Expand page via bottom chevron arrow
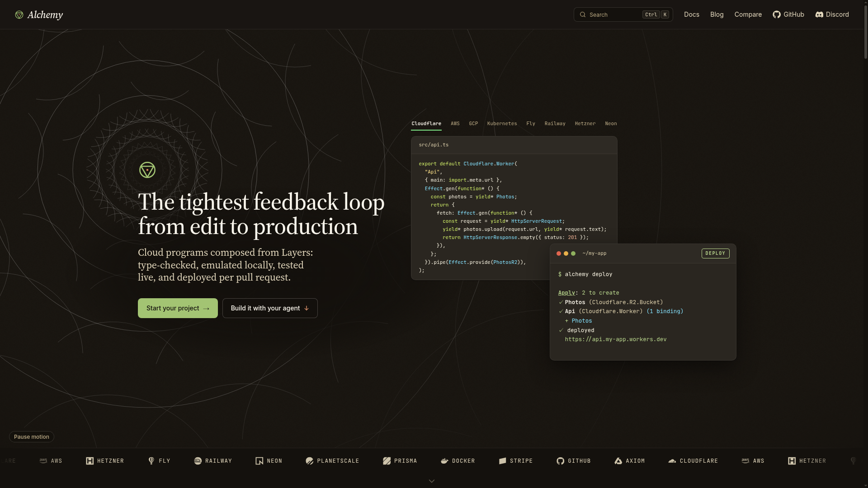 pos(432,481)
